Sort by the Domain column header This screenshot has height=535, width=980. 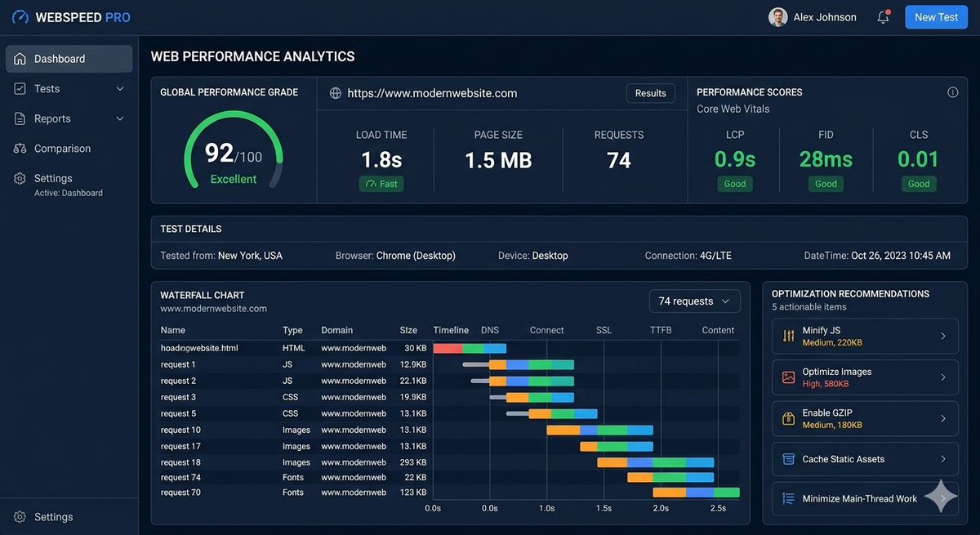(x=337, y=330)
